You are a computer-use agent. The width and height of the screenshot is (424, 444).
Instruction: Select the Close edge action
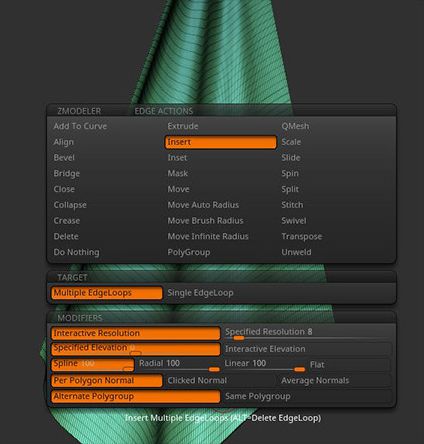pyautogui.click(x=64, y=189)
